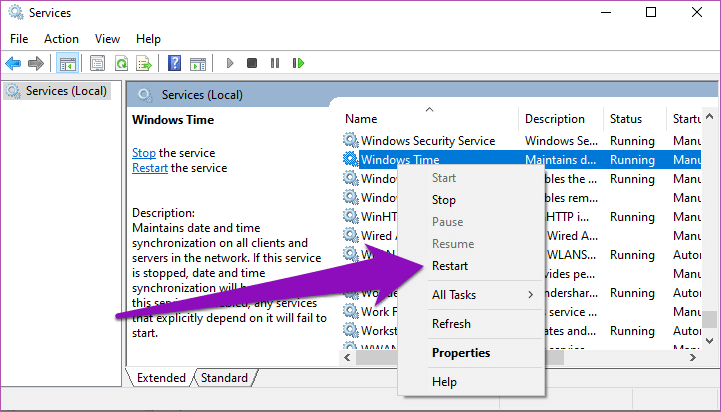Toggle Show/Hide Console Tree toolbar icon
This screenshot has width=721, height=412.
(67, 63)
